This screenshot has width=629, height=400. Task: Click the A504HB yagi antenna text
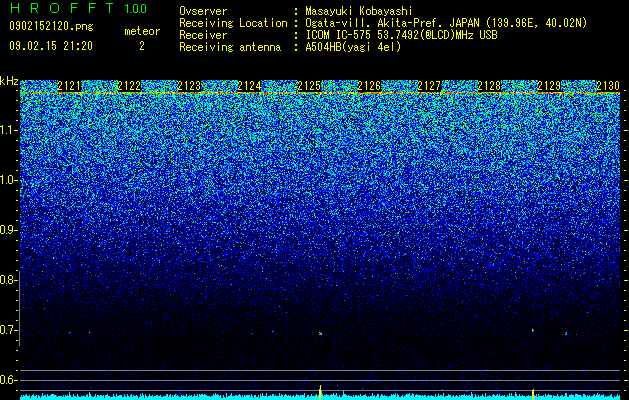pyautogui.click(x=353, y=47)
